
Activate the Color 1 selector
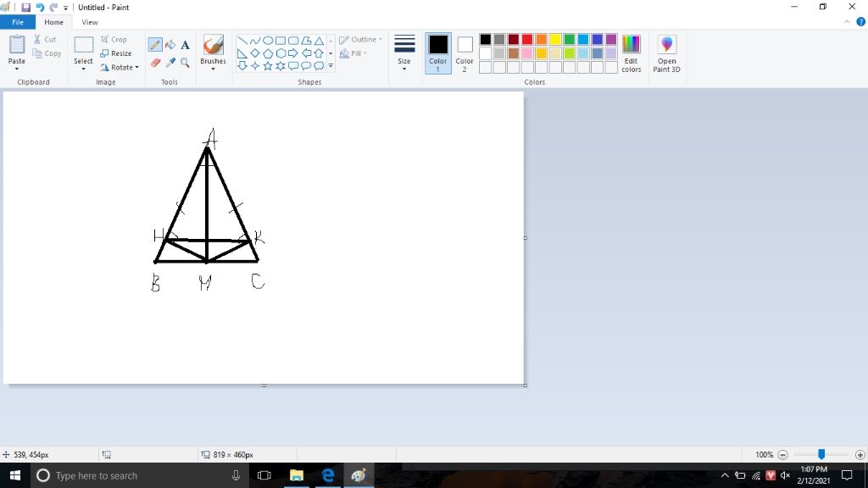click(438, 53)
